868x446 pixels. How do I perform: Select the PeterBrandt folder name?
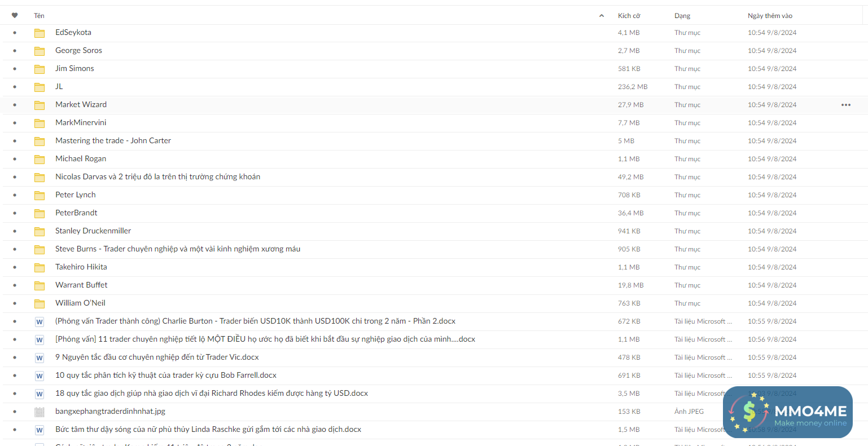point(76,213)
